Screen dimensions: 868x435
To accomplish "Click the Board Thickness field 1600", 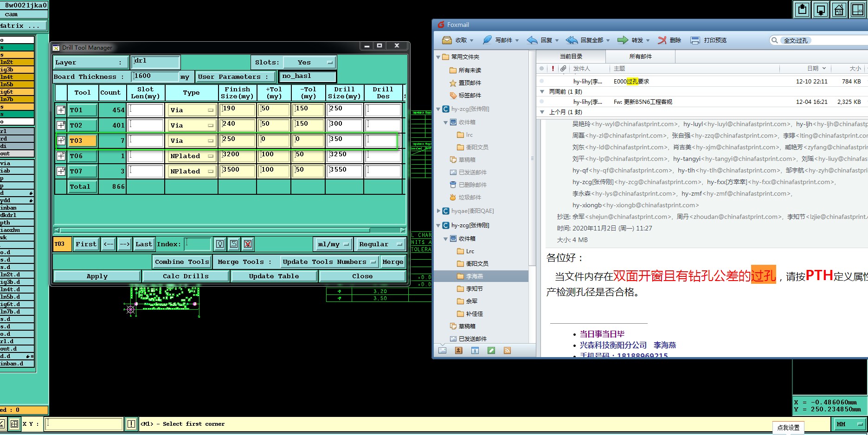I will (x=155, y=77).
